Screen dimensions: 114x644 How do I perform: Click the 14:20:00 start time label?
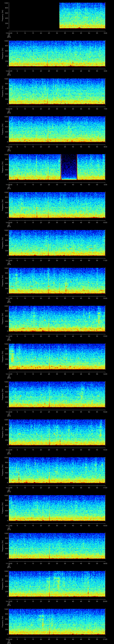pyautogui.click(x=9, y=639)
